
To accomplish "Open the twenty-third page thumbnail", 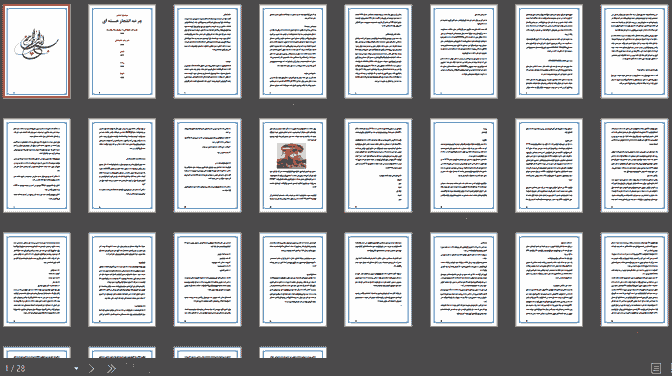I will [549, 280].
